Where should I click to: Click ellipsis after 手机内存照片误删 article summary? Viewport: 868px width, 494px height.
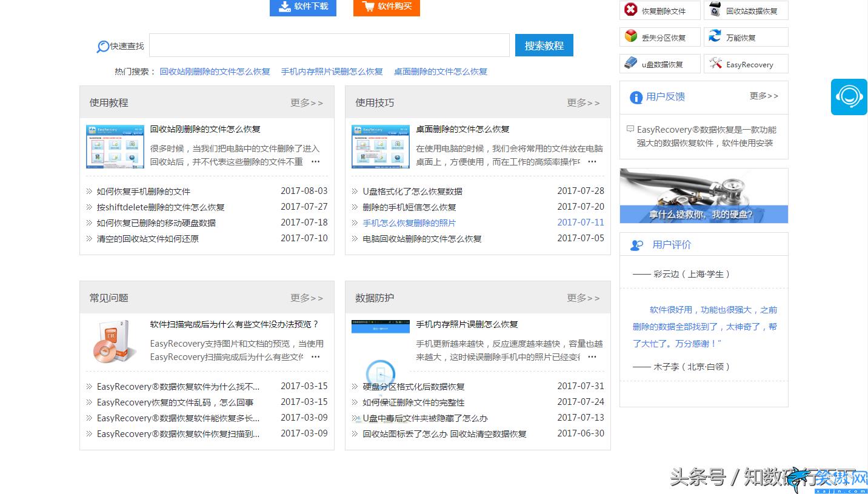click(592, 357)
